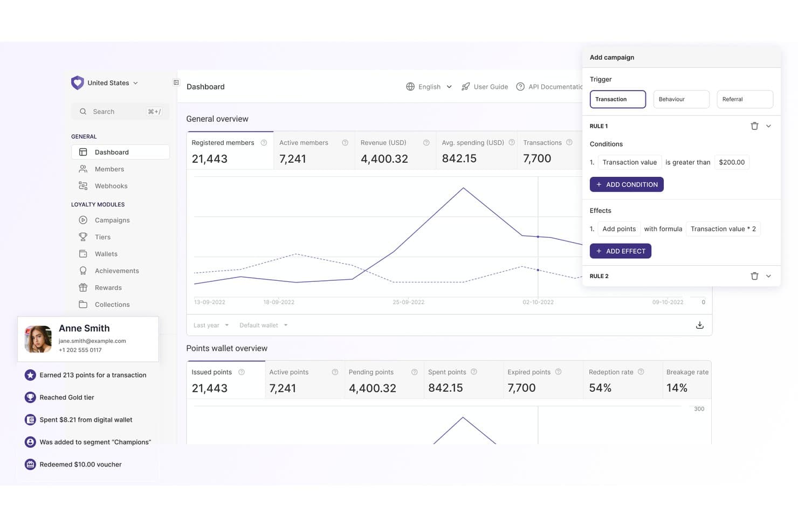
Task: Click the help icon beside Redemption rate
Action: [641, 372]
